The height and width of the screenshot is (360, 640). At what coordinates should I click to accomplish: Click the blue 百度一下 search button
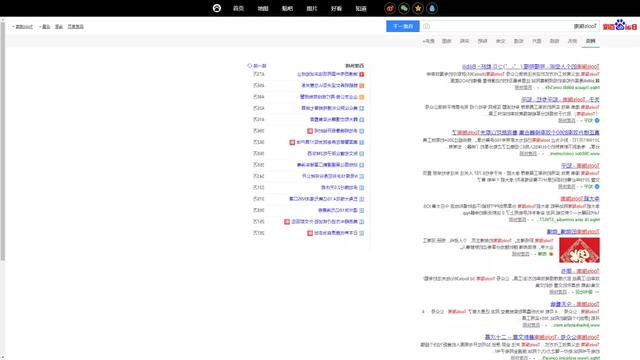403,26
